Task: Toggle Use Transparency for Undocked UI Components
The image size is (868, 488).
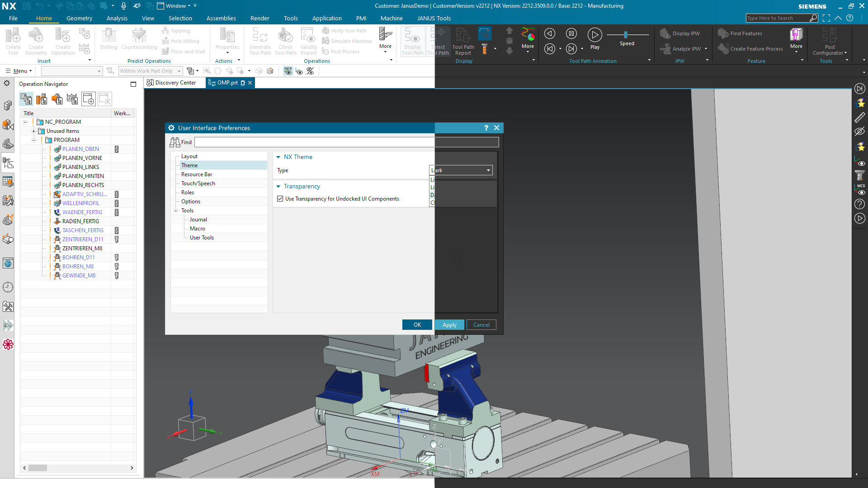Action: pos(280,199)
